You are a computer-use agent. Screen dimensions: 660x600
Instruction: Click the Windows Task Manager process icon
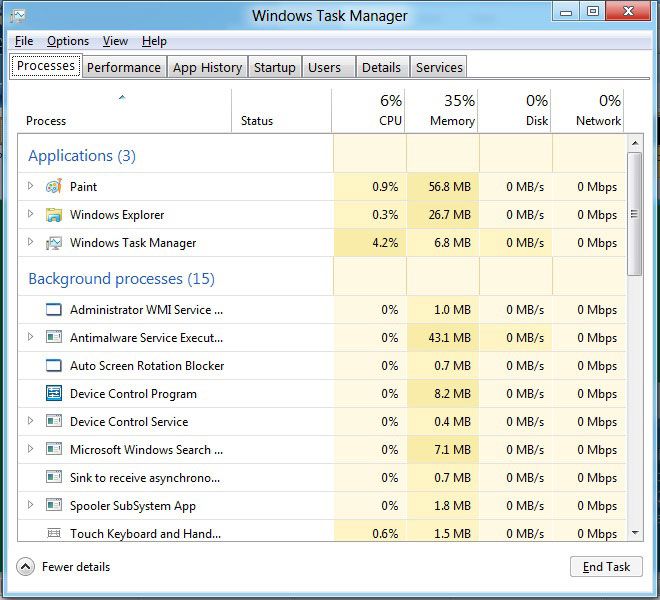point(54,243)
